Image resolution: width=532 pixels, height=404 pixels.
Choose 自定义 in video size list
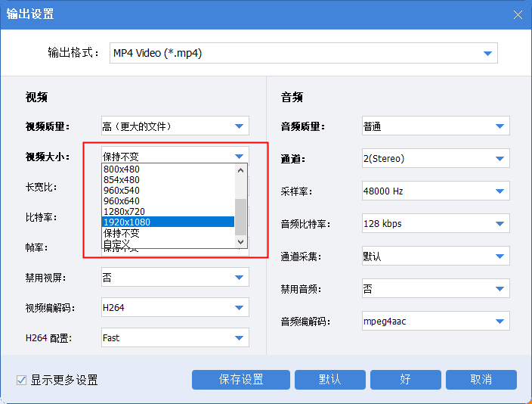pyautogui.click(x=168, y=244)
